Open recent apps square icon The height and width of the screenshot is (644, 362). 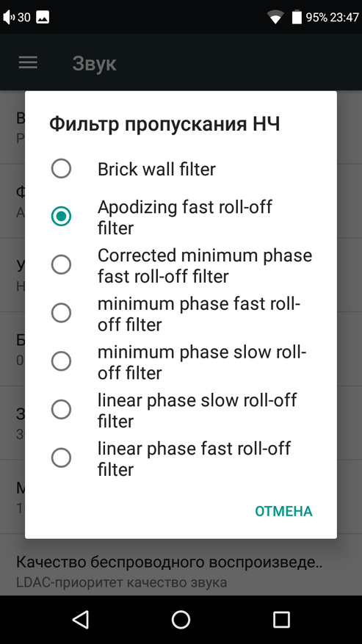click(x=281, y=619)
